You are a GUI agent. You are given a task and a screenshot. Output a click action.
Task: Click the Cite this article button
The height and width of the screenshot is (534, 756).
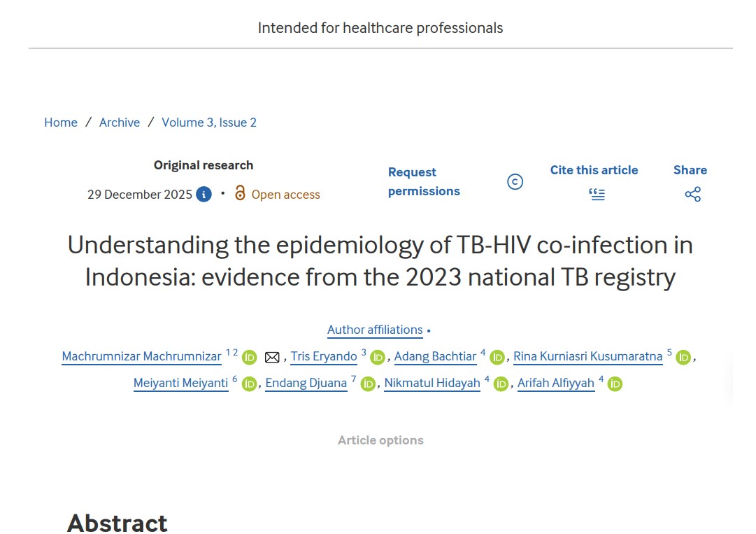pyautogui.click(x=594, y=170)
